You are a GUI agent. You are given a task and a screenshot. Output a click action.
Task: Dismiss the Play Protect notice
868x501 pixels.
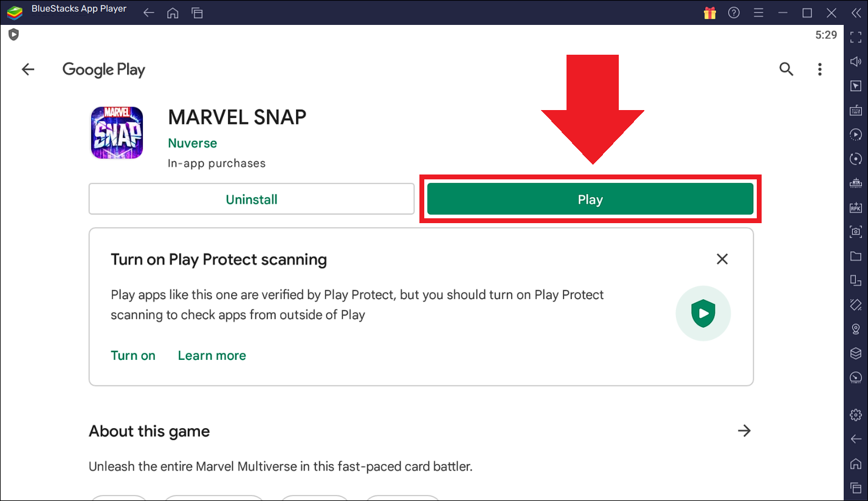click(722, 259)
